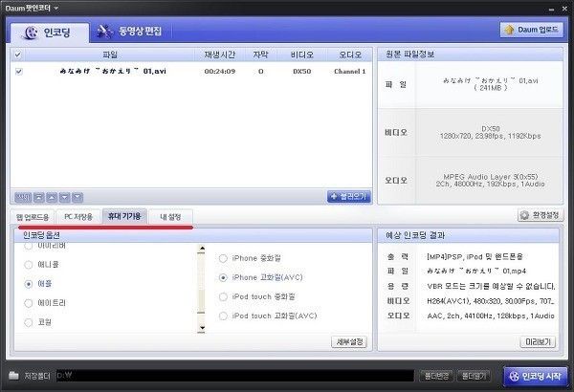Click the Channel 1 audio cell

(x=350, y=72)
